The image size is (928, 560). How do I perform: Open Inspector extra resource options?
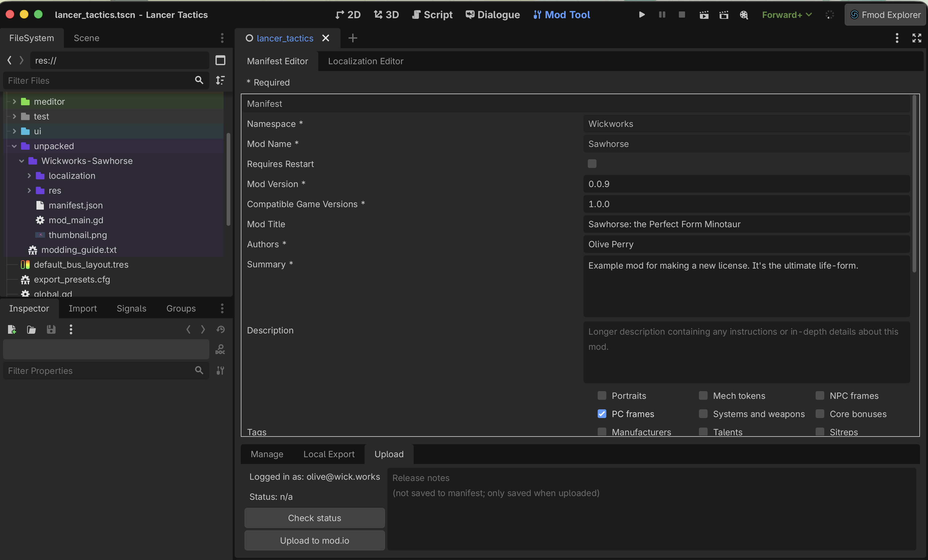click(71, 329)
